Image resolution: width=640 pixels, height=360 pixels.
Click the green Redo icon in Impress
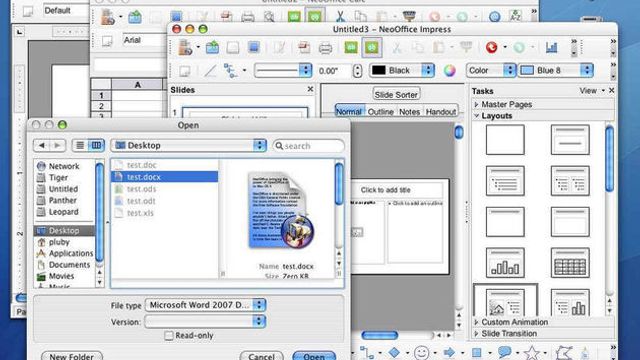click(x=519, y=47)
